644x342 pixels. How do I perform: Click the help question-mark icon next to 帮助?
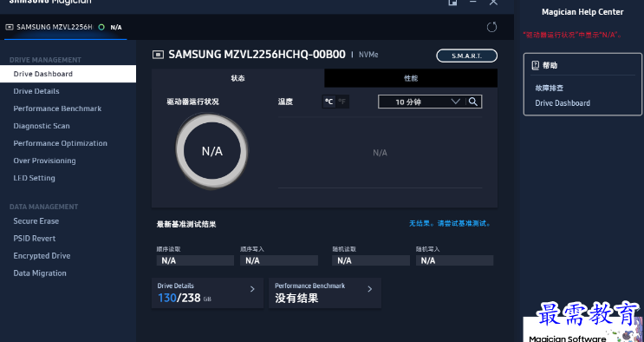pos(535,65)
